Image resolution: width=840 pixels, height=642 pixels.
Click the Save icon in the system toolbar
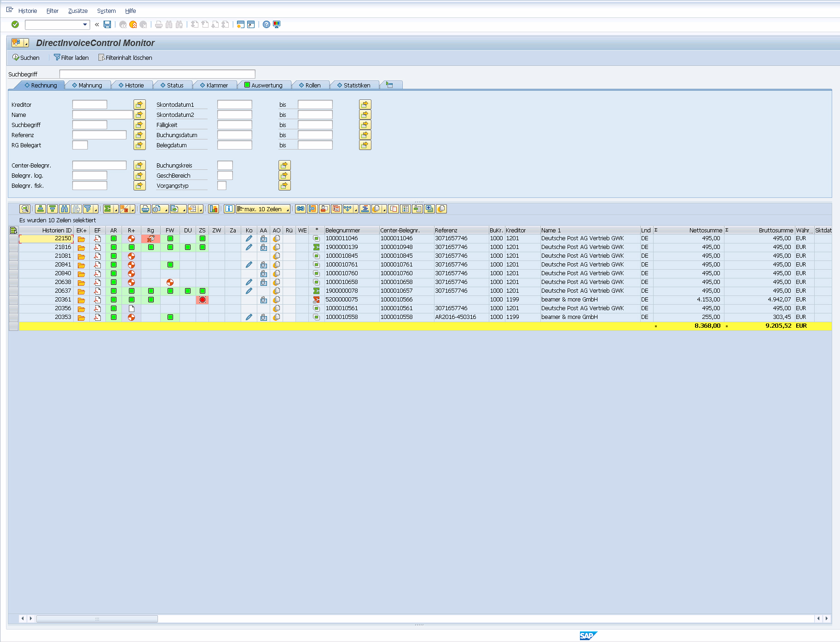point(107,24)
